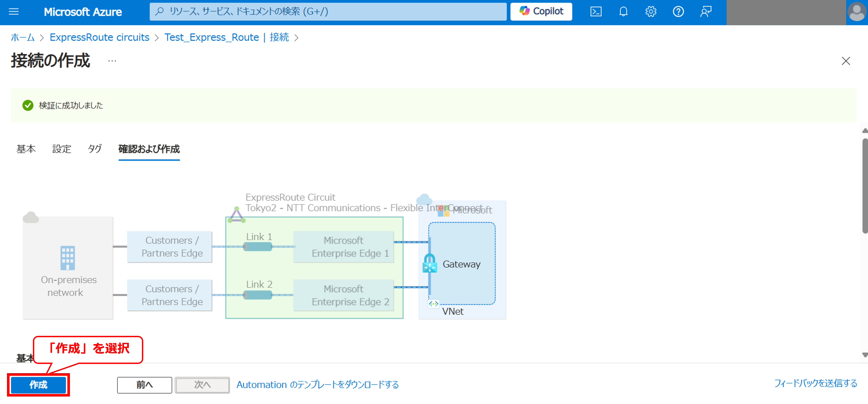Viewport: 868px width, 404px height.
Task: Open the hamburger portal menu
Action: [x=13, y=12]
